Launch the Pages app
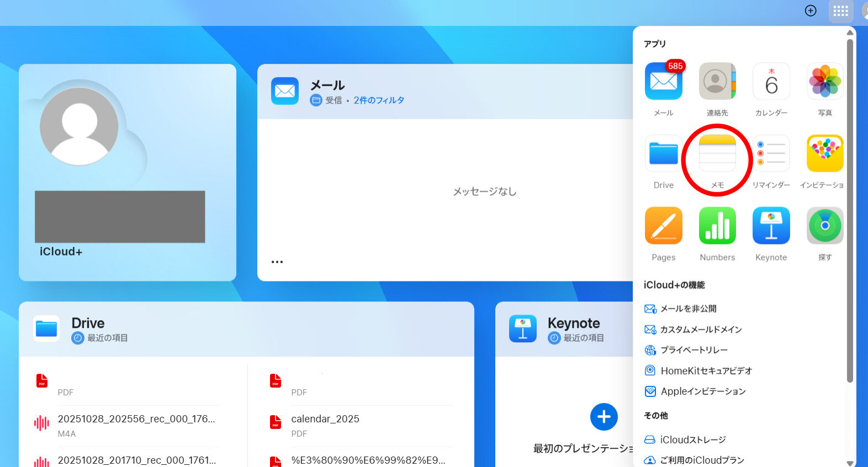868x467 pixels. point(663,226)
